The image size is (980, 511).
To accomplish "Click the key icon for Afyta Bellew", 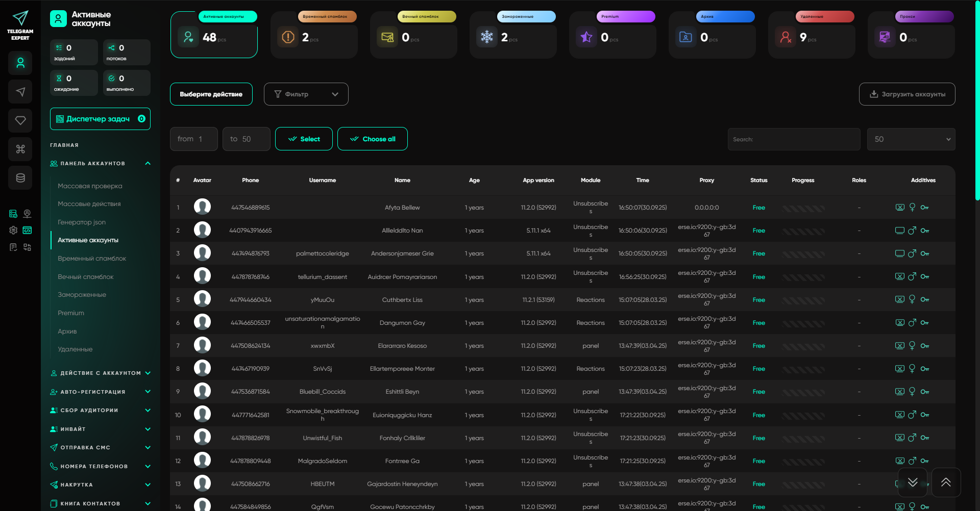I will coord(924,208).
